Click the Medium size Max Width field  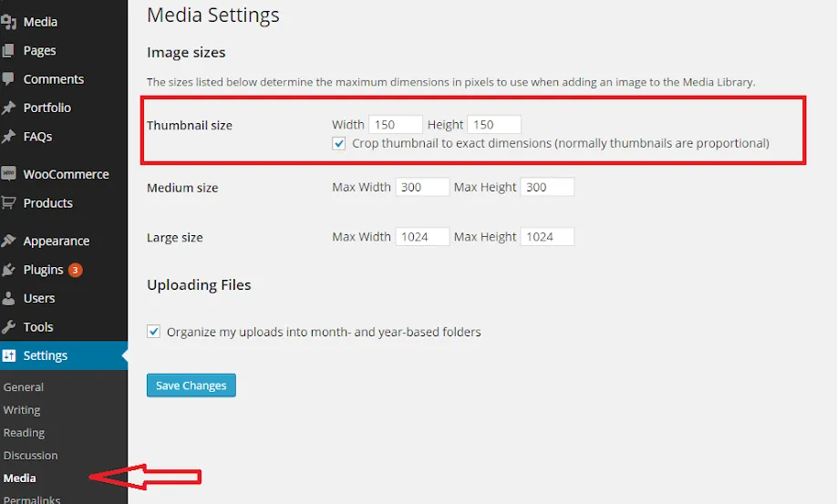click(x=422, y=187)
